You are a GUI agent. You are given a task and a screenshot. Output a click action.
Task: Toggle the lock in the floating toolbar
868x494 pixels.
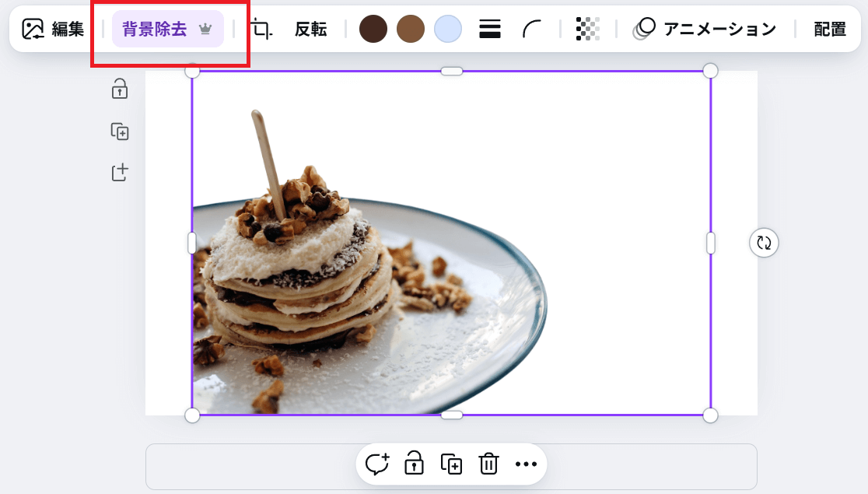coord(414,464)
